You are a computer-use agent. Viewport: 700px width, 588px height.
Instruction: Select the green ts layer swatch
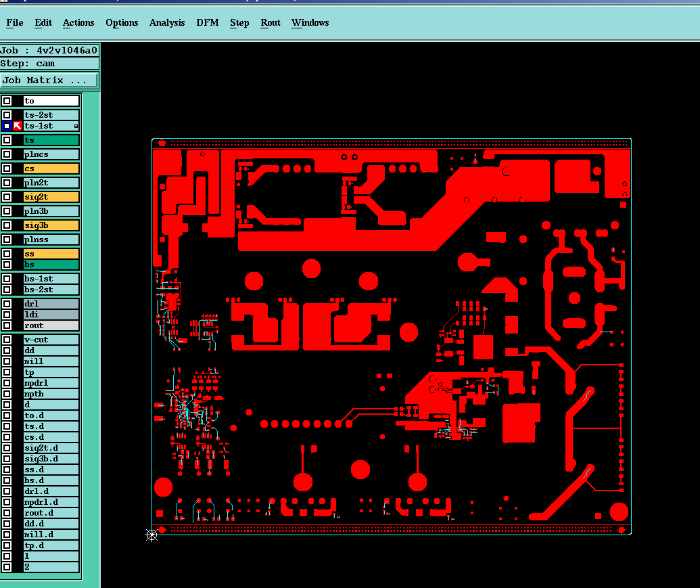[51, 140]
